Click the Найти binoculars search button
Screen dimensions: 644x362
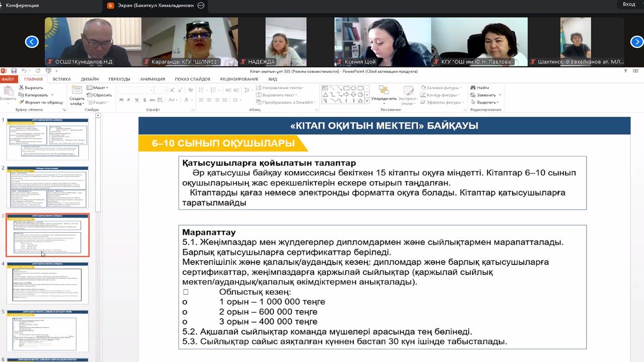point(479,87)
